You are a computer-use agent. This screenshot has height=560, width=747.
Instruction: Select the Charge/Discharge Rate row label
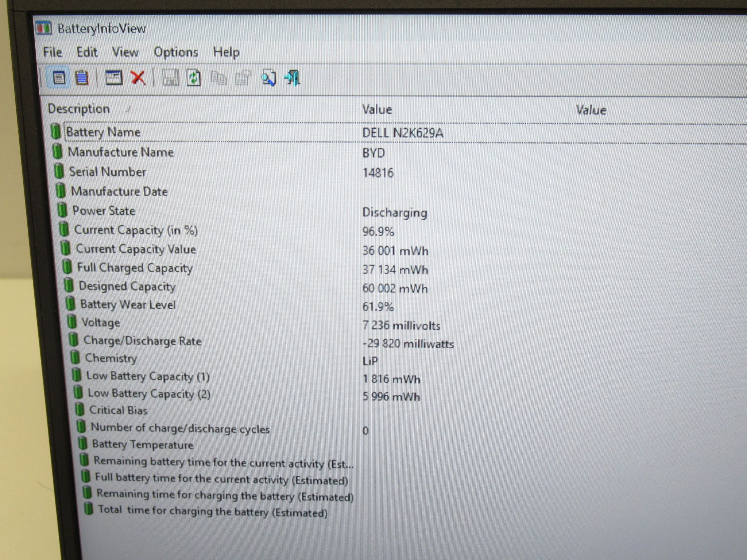[143, 341]
